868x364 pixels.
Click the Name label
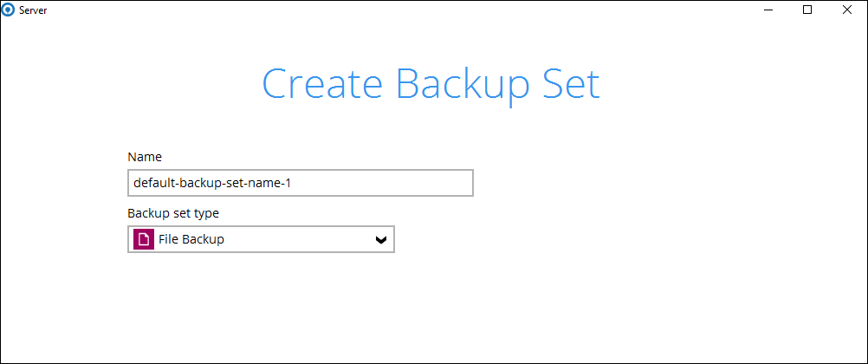point(145,157)
